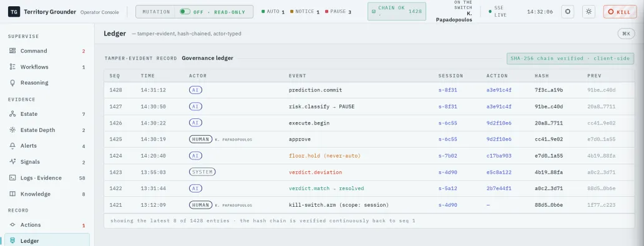The width and height of the screenshot is (644, 246).
Task: Select the kill-switch.arm event
Action: click(x=339, y=205)
